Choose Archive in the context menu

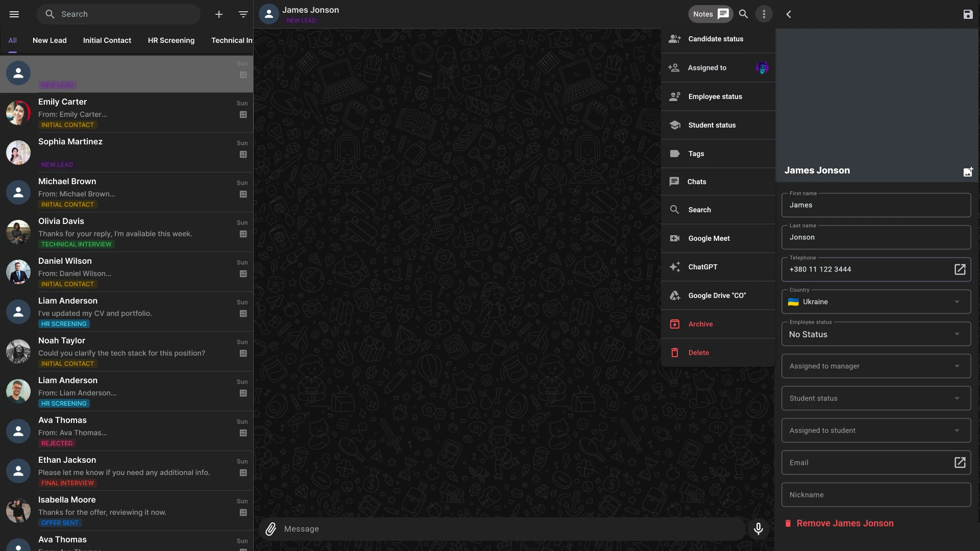pos(700,324)
